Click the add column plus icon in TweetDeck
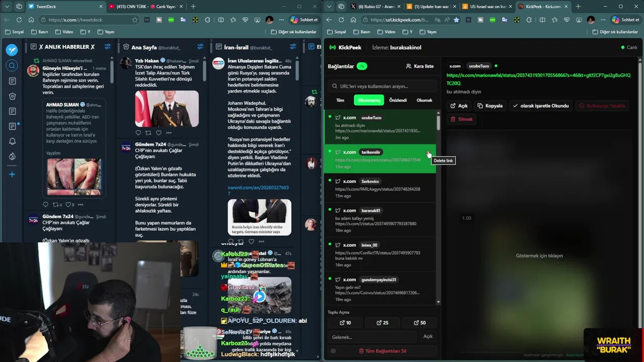This screenshot has height=362, width=644. coord(12,174)
